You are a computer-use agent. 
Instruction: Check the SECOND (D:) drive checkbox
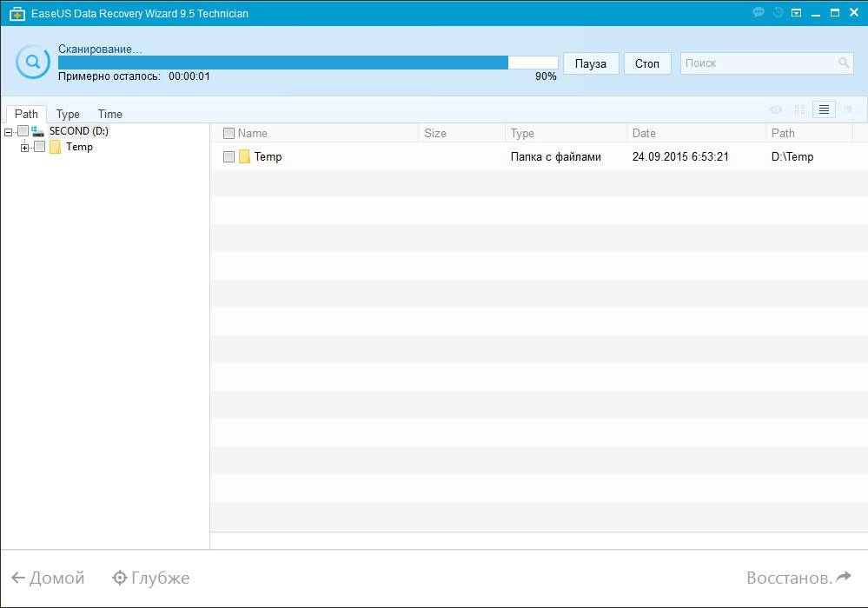point(23,131)
